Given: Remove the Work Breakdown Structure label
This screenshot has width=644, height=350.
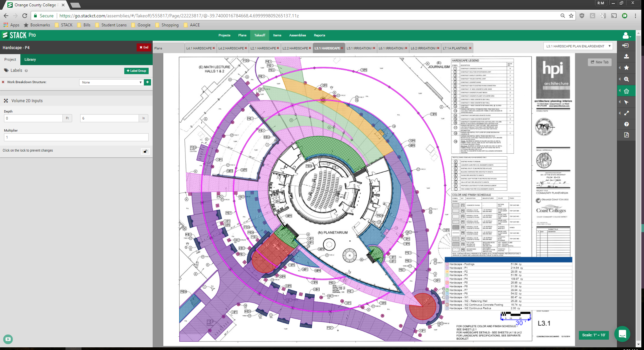Looking at the screenshot, I should coord(3,82).
